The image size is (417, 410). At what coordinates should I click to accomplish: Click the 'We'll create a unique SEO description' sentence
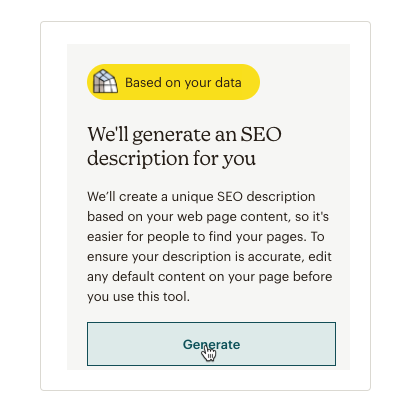[201, 197]
